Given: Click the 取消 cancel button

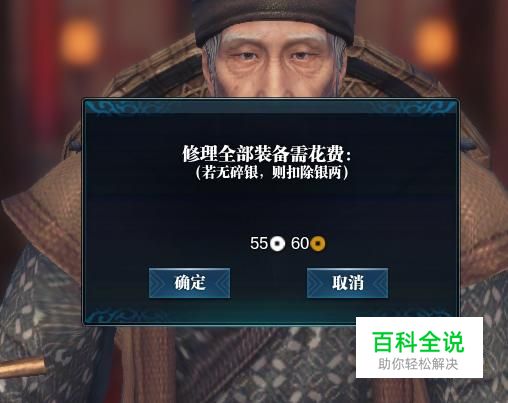Looking at the screenshot, I should click(347, 283).
